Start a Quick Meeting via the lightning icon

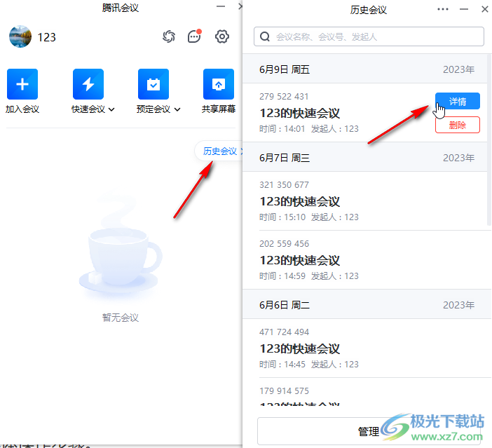click(x=88, y=84)
